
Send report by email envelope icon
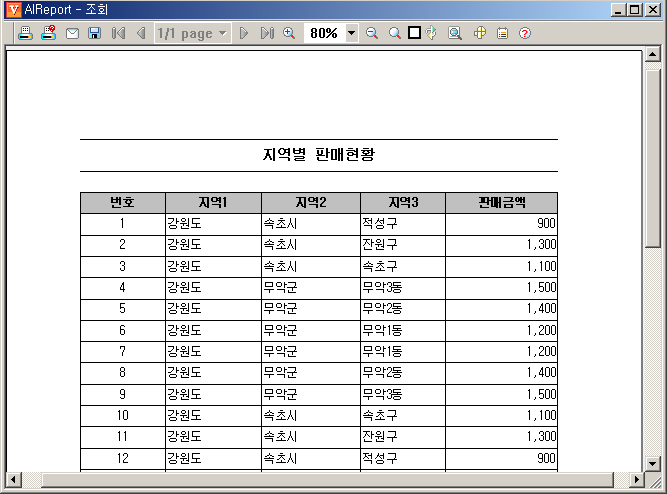(x=72, y=33)
